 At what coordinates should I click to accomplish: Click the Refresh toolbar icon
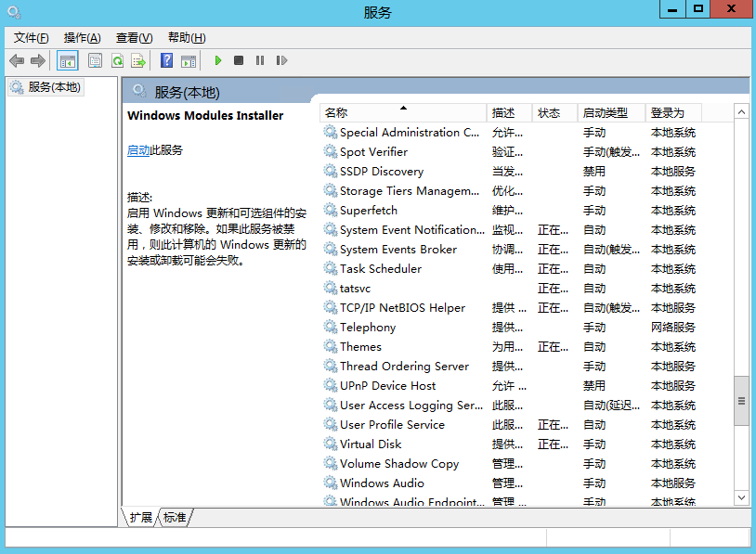[117, 60]
